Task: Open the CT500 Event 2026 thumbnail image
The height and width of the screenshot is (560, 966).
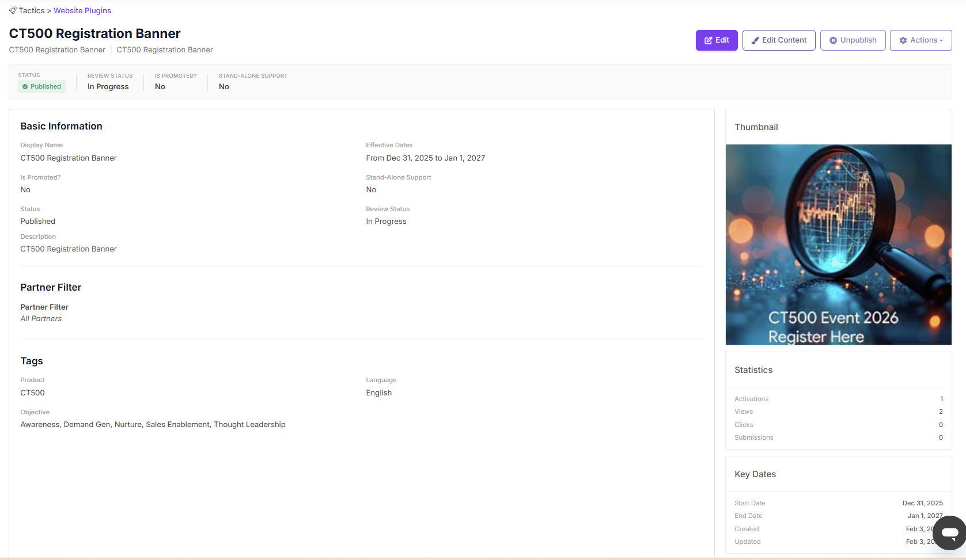Action: point(838,245)
